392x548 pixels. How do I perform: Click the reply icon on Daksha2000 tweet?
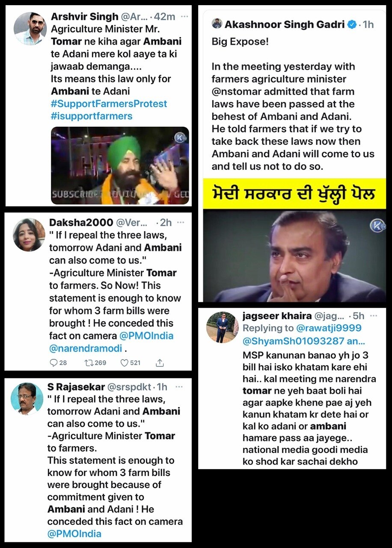click(54, 363)
